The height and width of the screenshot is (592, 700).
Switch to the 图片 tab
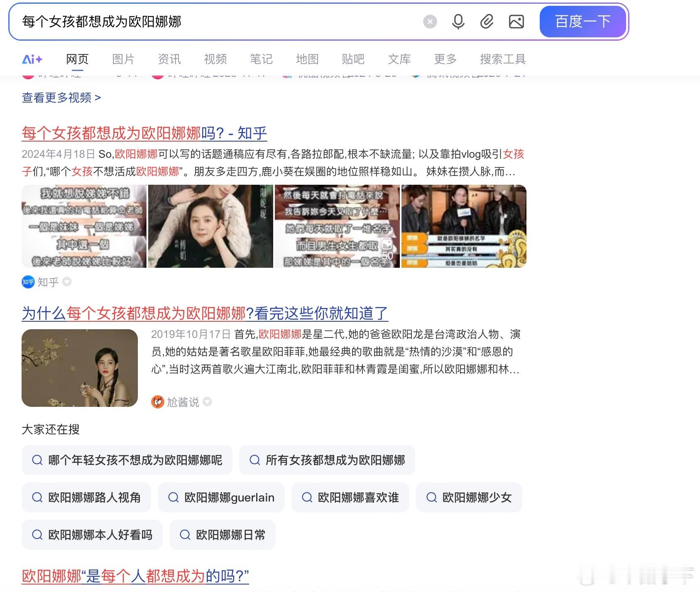point(123,59)
